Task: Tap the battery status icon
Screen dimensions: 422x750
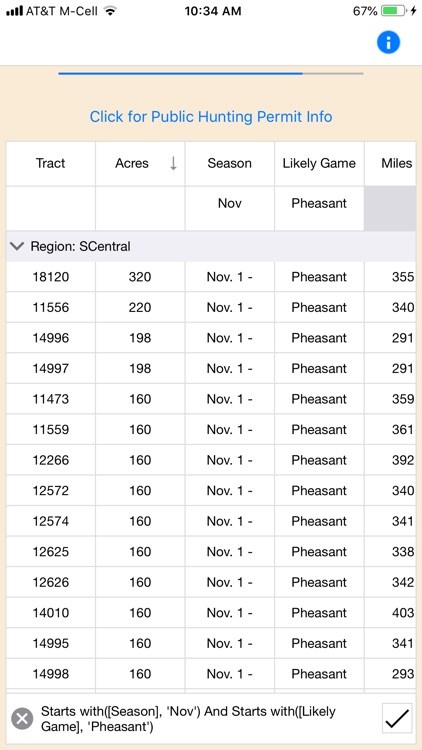Action: pyautogui.click(x=393, y=11)
